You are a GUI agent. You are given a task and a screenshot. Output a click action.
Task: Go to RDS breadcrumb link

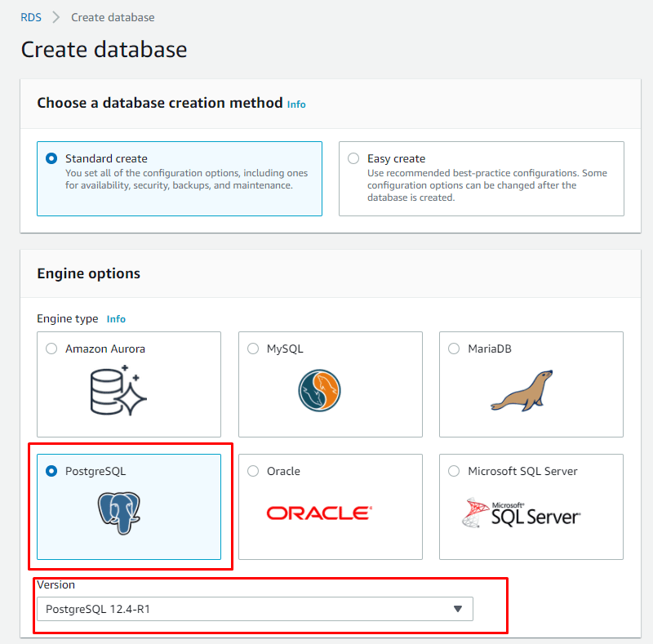31,17
